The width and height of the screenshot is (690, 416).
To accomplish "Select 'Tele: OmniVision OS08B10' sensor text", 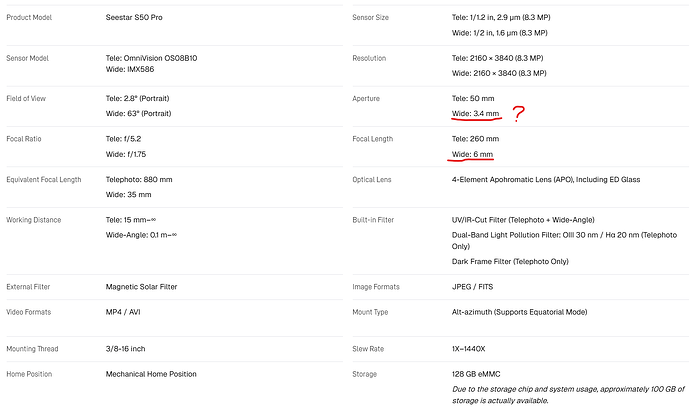I will pos(151,58).
